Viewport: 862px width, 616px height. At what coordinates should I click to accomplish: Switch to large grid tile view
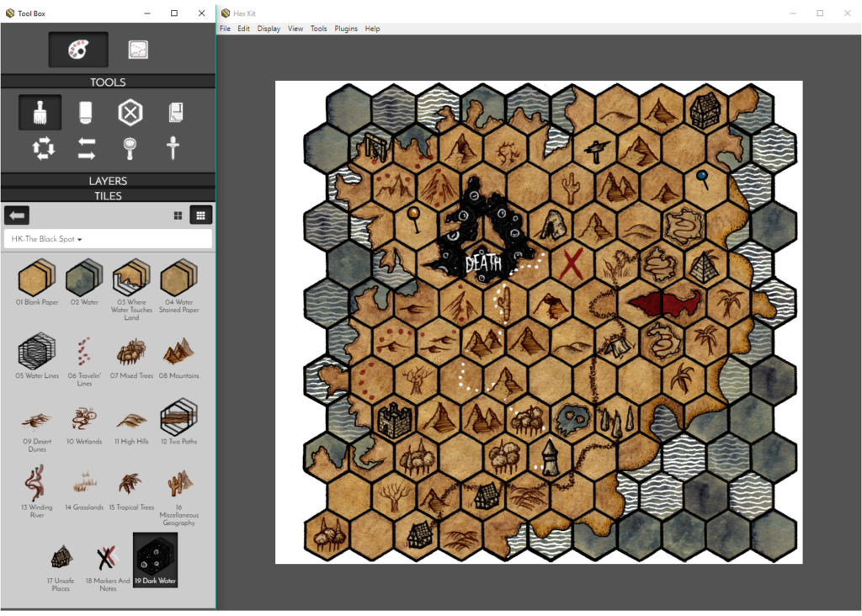pos(178,215)
